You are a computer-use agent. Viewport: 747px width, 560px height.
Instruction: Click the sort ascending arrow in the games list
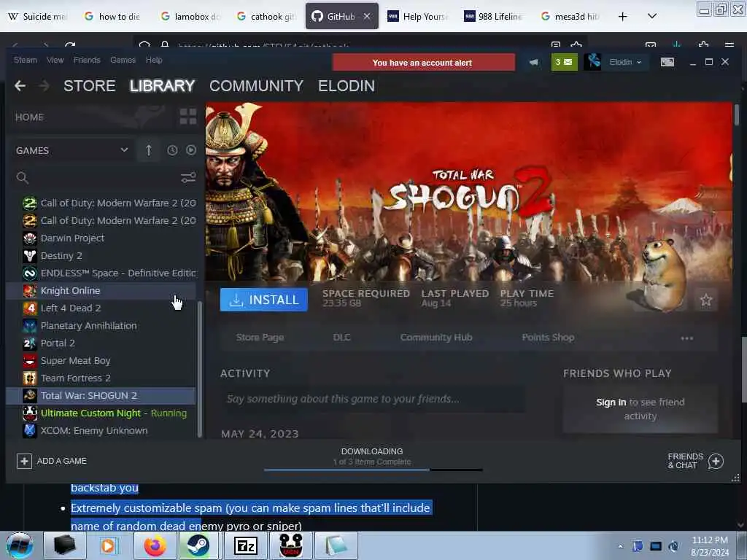148,150
